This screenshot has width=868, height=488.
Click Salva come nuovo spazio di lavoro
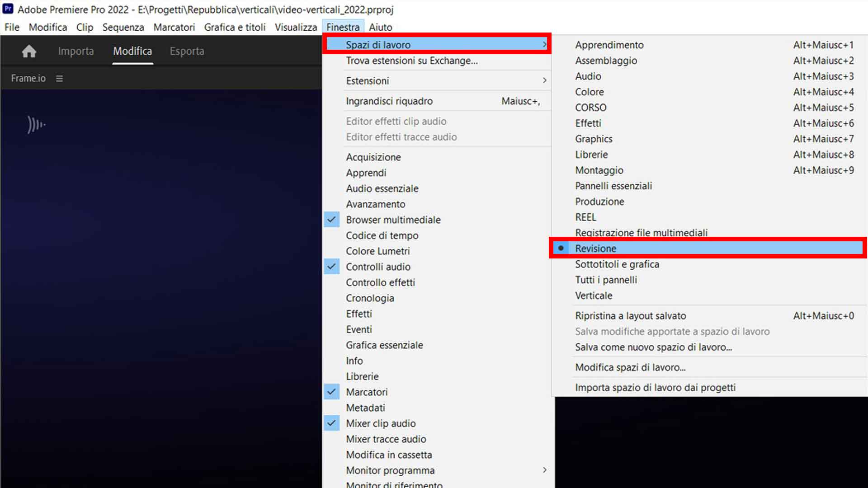click(653, 347)
